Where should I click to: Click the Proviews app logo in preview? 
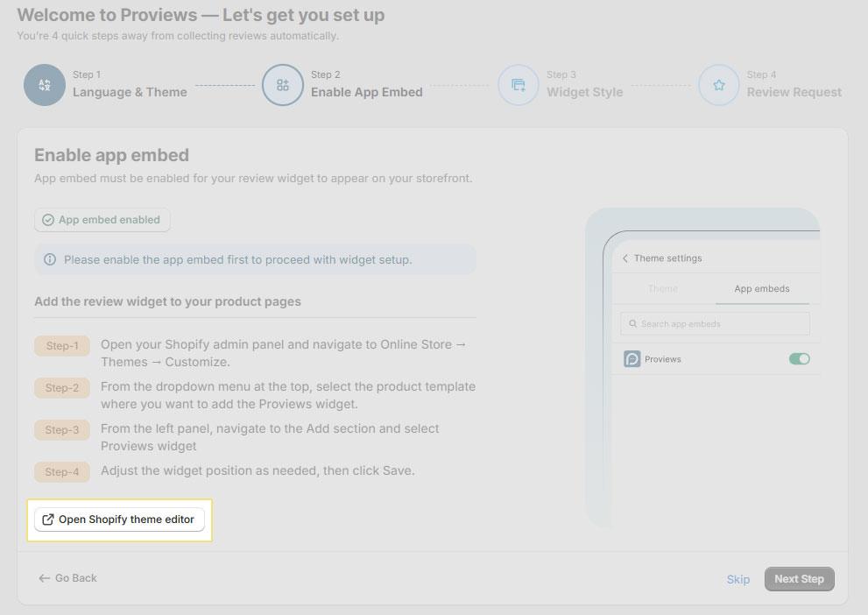pos(632,358)
